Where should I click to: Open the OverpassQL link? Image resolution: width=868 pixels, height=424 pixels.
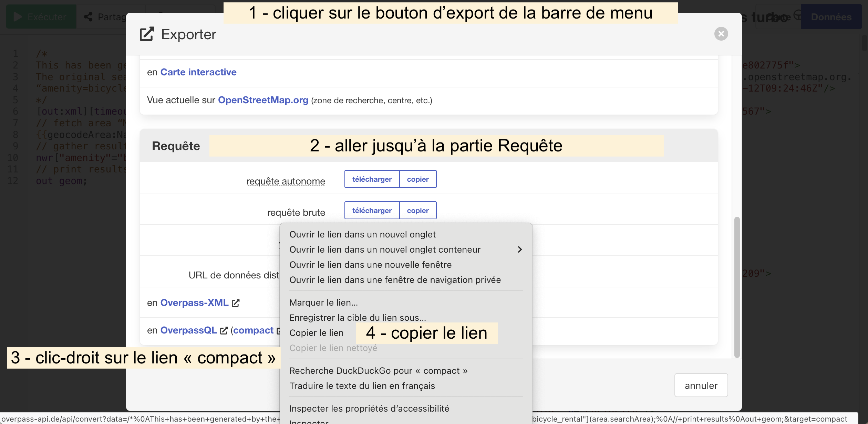pos(189,330)
